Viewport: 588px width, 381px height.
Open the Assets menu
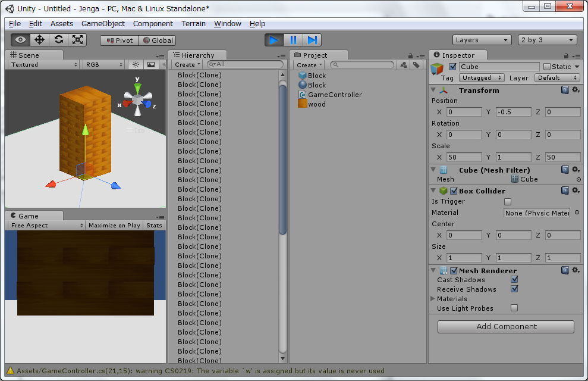coord(62,23)
